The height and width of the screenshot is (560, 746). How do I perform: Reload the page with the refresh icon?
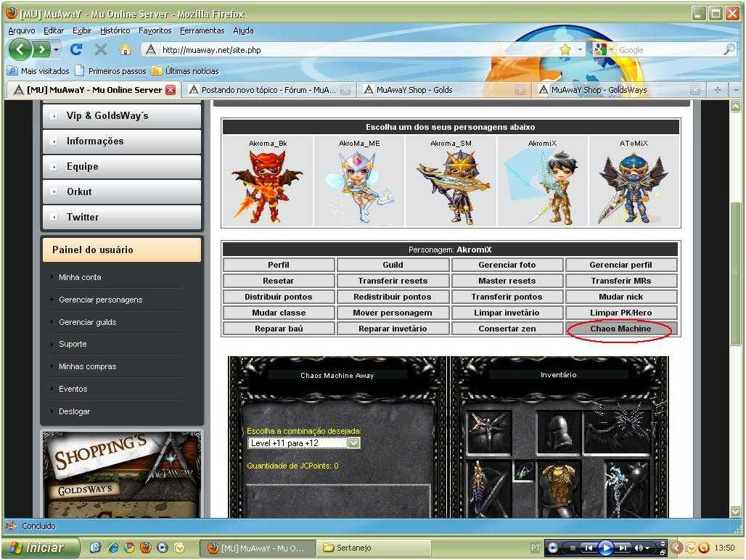[76, 49]
